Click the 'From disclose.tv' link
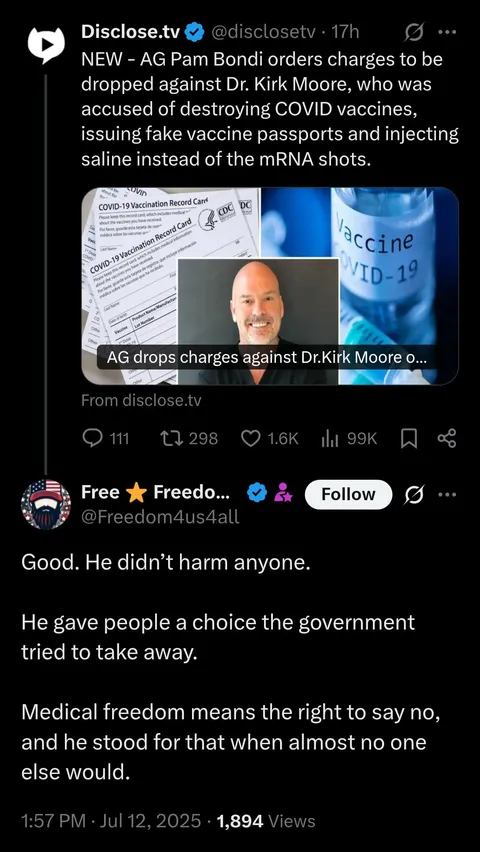This screenshot has width=480, height=852. coord(141,401)
